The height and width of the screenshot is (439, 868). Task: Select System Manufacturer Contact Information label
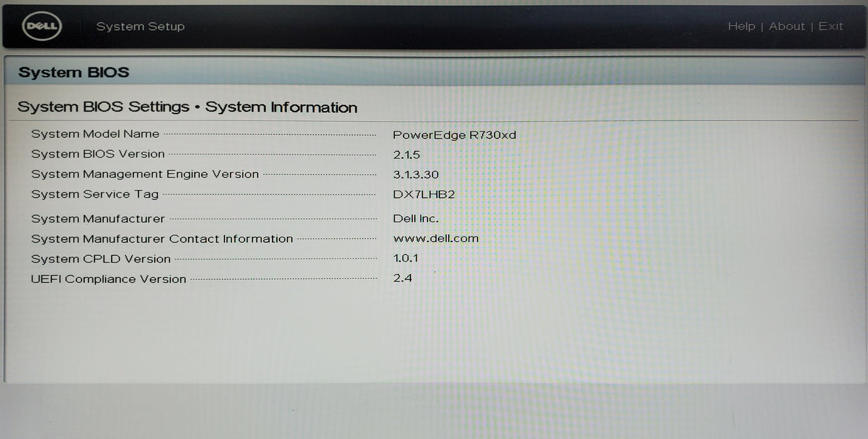click(162, 239)
